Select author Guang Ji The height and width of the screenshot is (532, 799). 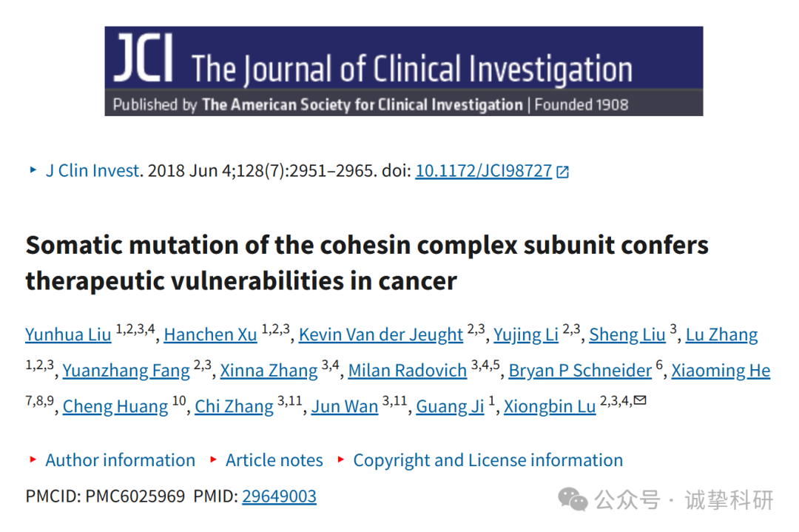(450, 407)
